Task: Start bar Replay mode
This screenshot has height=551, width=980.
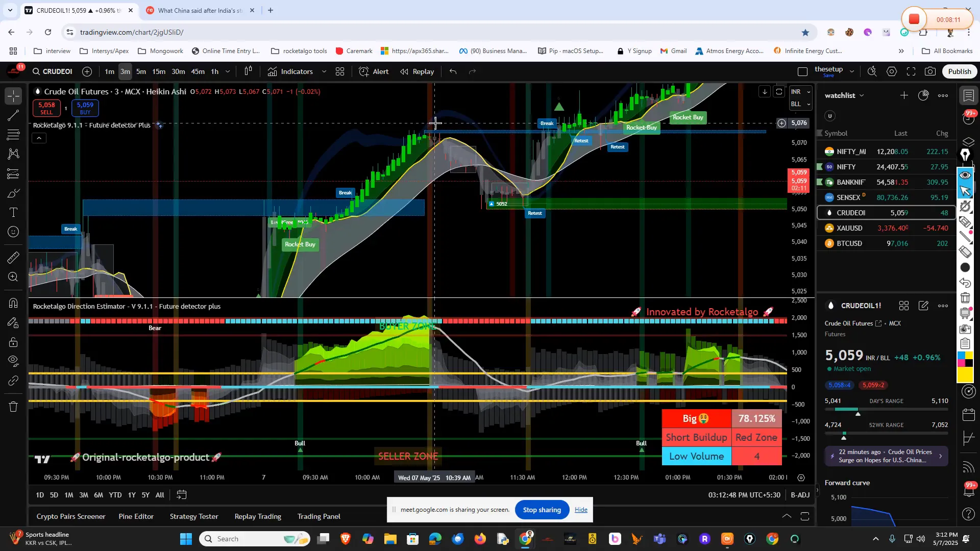Action: [417, 71]
